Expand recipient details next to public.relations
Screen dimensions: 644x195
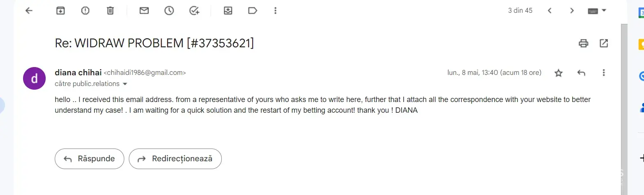tap(125, 84)
